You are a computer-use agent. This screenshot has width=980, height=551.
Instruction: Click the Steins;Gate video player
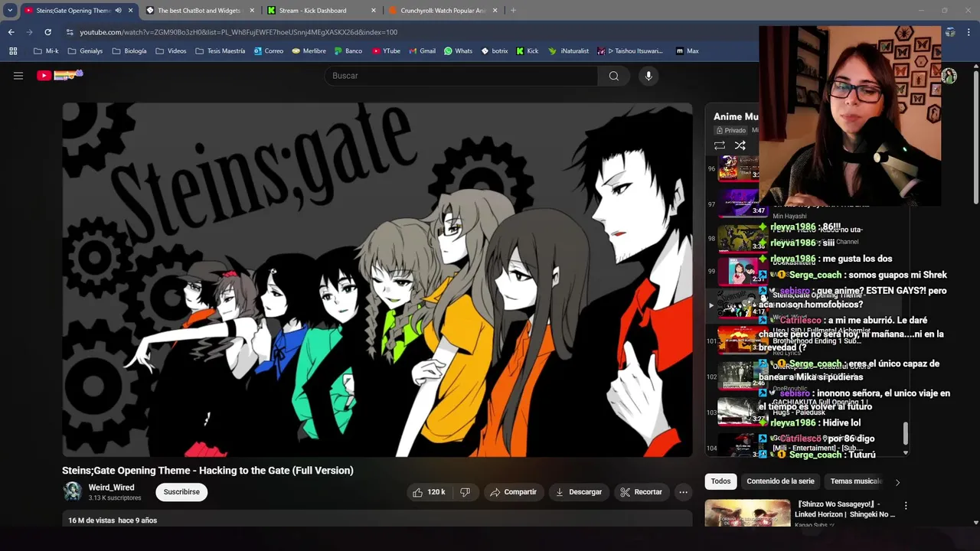point(377,279)
